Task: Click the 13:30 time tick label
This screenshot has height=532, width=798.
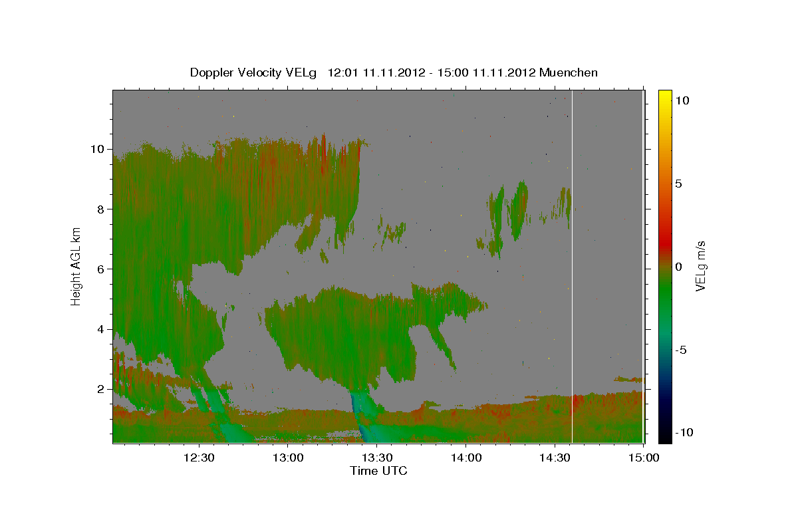Action: point(376,458)
